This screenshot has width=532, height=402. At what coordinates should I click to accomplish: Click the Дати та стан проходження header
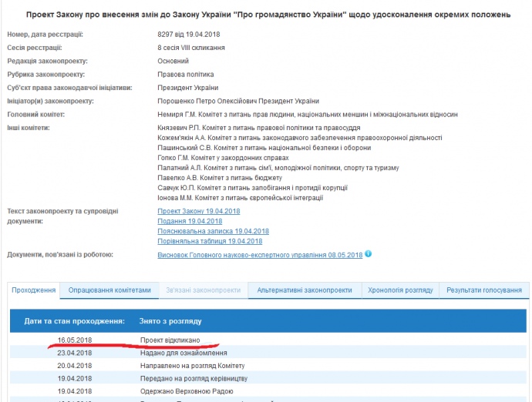(74, 320)
